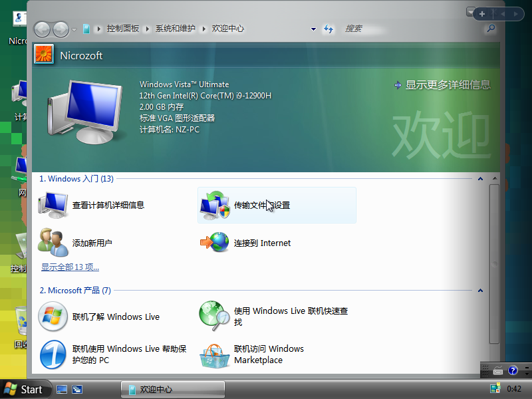The image size is (532, 399).
Task: Click the refresh button beside address bar
Action: [x=329, y=29]
